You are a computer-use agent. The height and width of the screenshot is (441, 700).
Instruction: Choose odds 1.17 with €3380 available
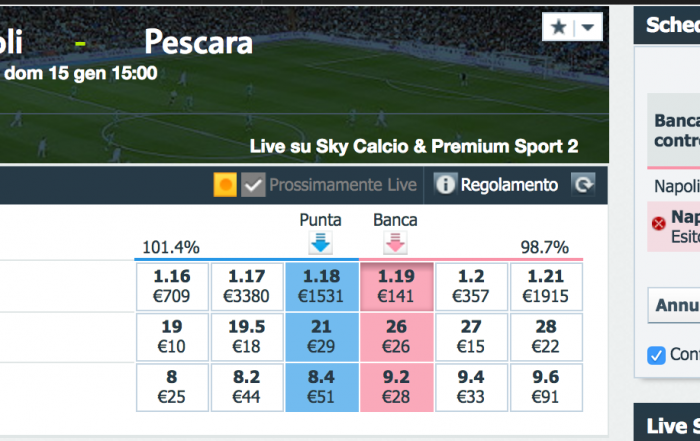click(247, 286)
